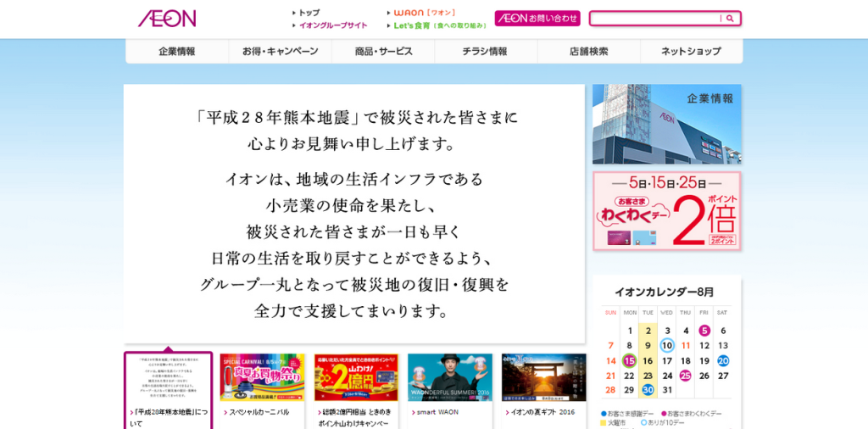Go to チラシ情報 in the navigation bar
The image size is (868, 429).
pyautogui.click(x=486, y=52)
